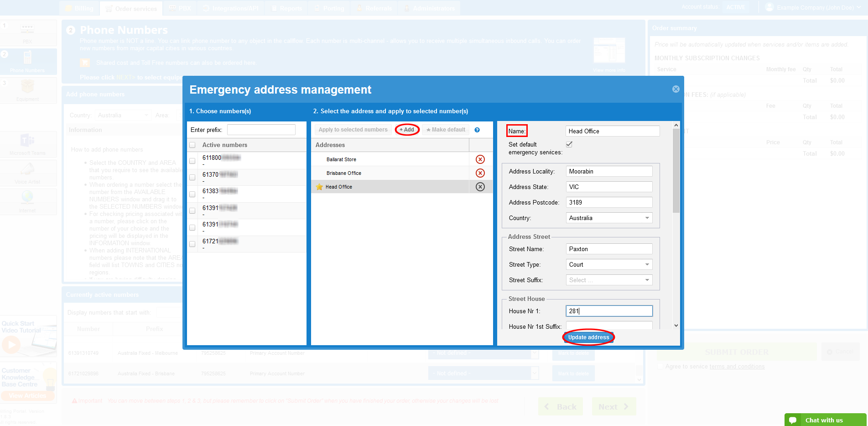Tick the checkbox for number starting 611800

coord(192,161)
